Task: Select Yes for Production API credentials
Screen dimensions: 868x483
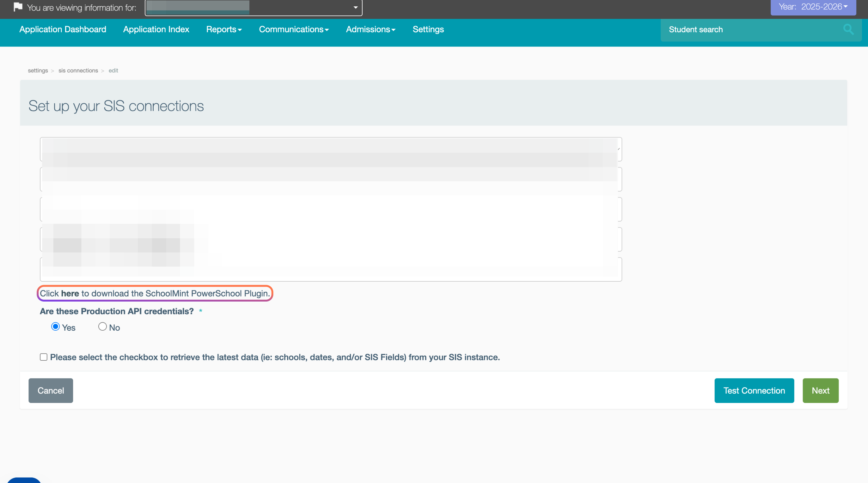Action: click(56, 327)
